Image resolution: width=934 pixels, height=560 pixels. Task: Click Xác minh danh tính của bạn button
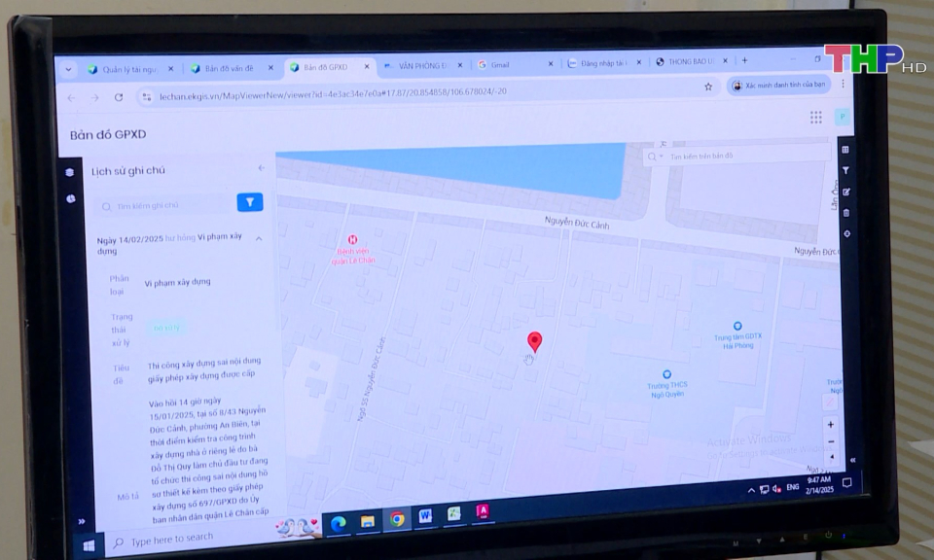(x=778, y=86)
